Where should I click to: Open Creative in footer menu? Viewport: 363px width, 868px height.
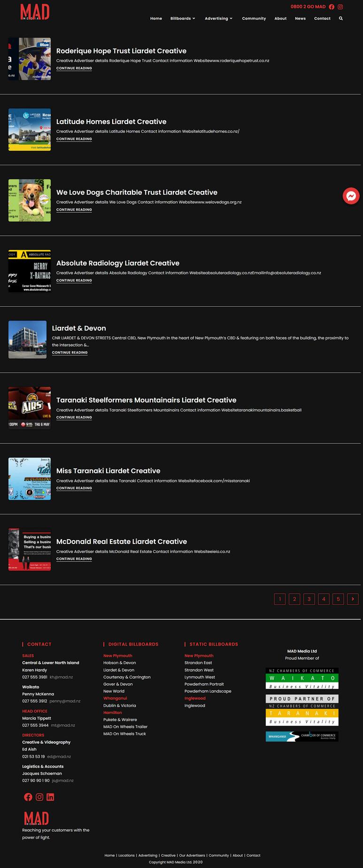tap(168, 855)
